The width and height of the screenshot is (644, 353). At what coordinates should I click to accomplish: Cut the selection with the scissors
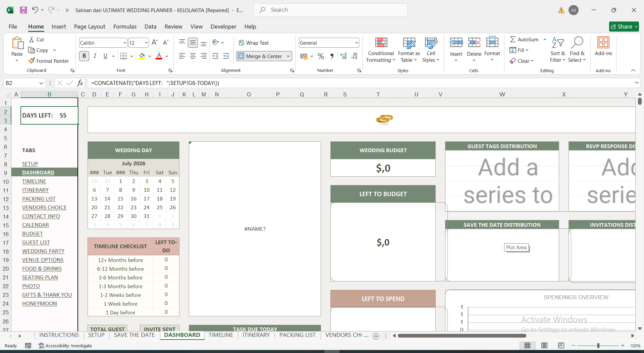(x=32, y=39)
